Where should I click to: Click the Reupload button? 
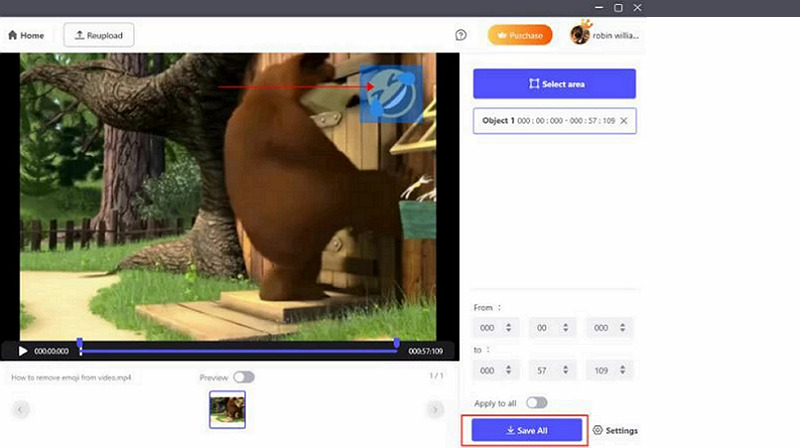click(x=99, y=35)
